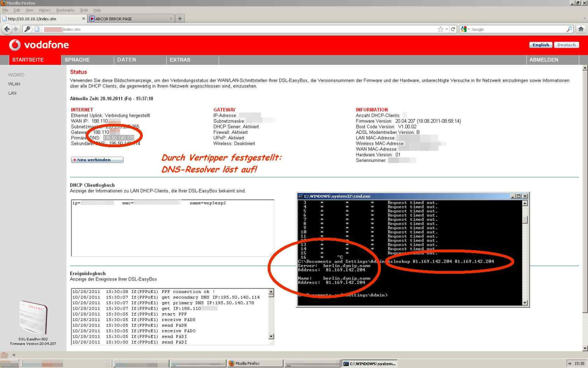
Task: Switch language with the Deutsch button
Action: tap(566, 45)
